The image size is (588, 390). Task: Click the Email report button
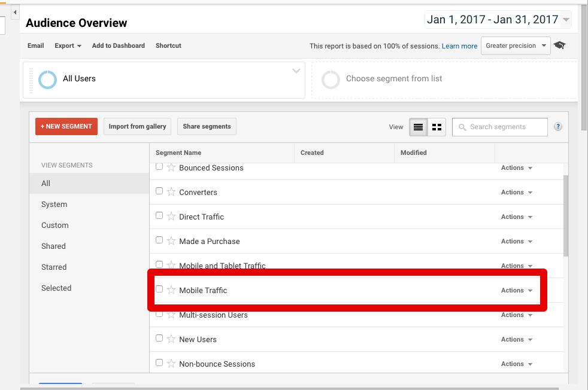pos(35,45)
